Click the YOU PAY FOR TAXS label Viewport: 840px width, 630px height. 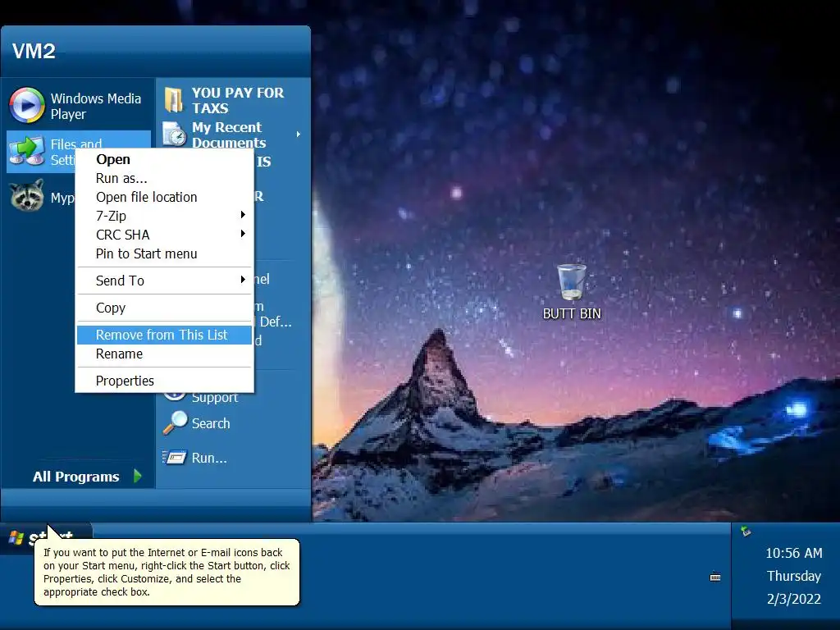click(238, 100)
